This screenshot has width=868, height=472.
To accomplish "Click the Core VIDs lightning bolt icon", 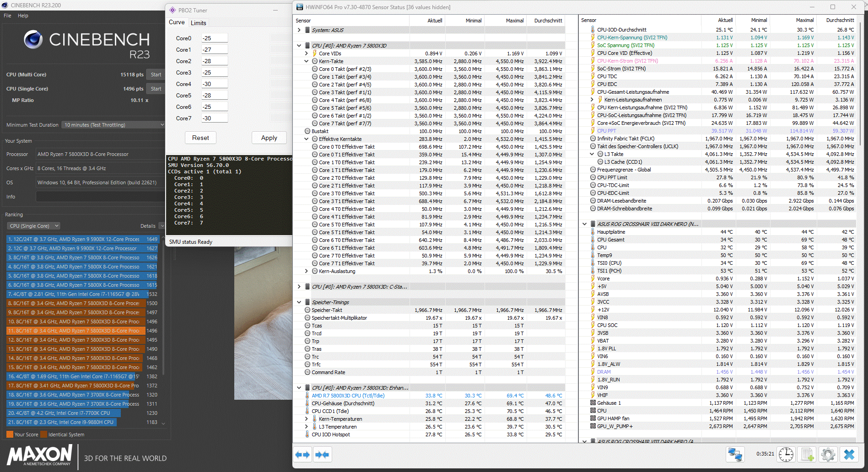I will (x=315, y=54).
